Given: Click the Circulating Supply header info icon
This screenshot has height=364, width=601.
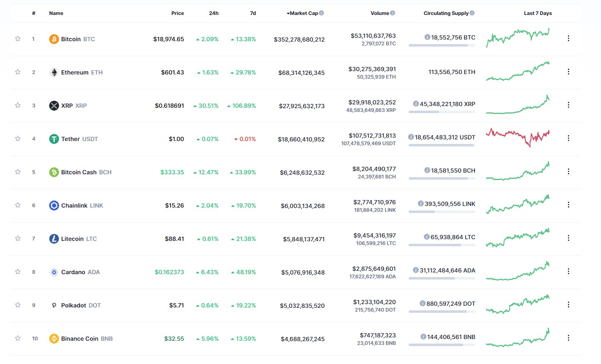Looking at the screenshot, I should click(x=472, y=13).
